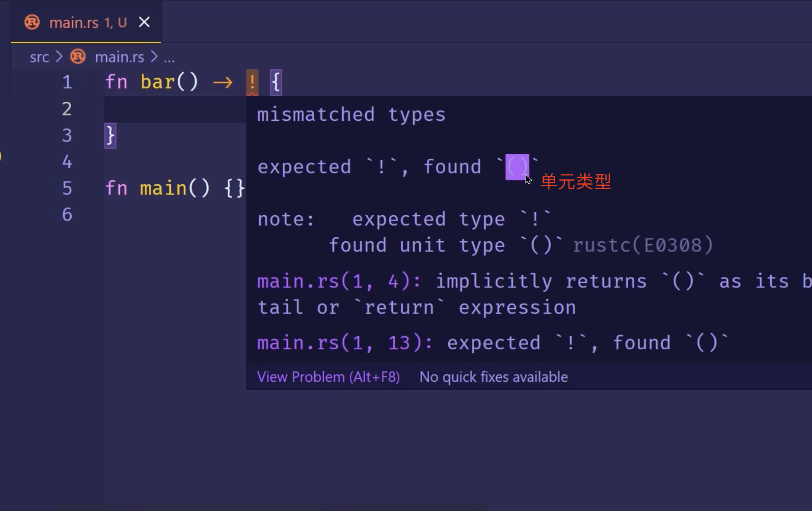Place cursor on the bar function name
Image resolution: width=812 pixels, height=511 pixels.
click(157, 82)
